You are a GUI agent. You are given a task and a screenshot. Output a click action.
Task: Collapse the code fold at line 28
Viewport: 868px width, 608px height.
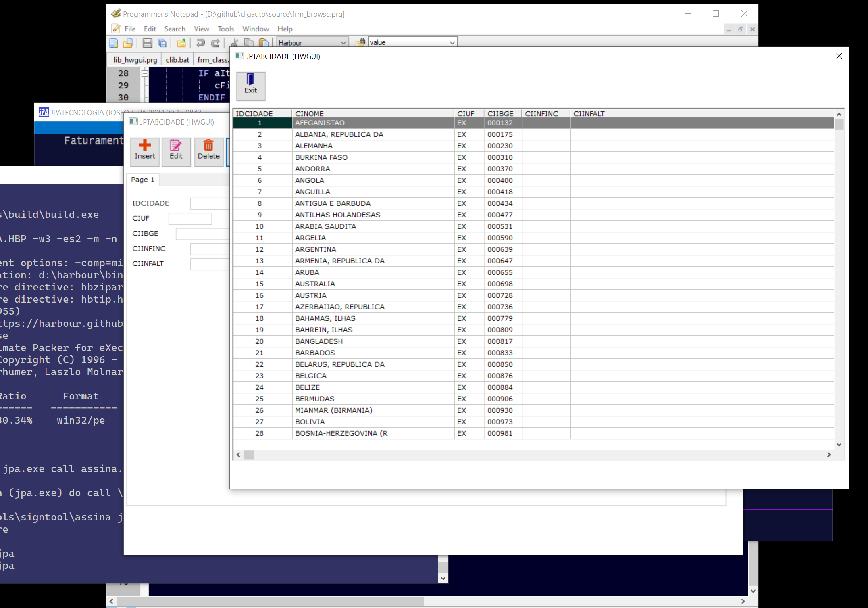click(145, 73)
